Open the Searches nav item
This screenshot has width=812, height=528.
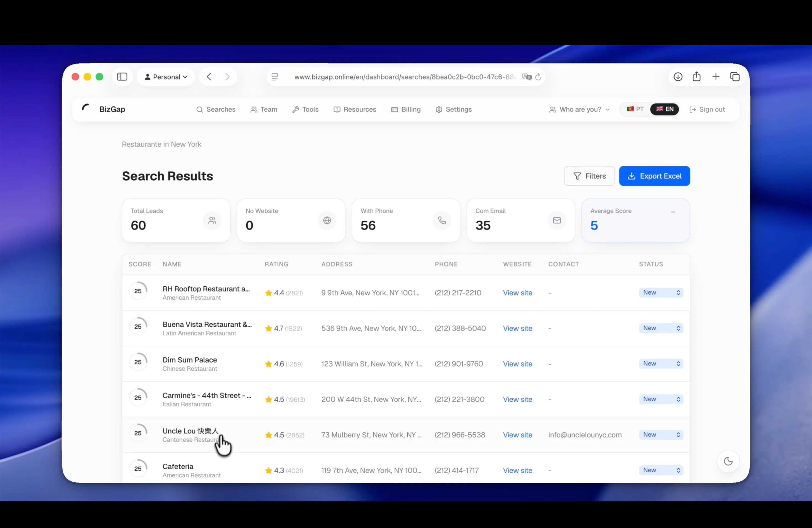(x=216, y=109)
